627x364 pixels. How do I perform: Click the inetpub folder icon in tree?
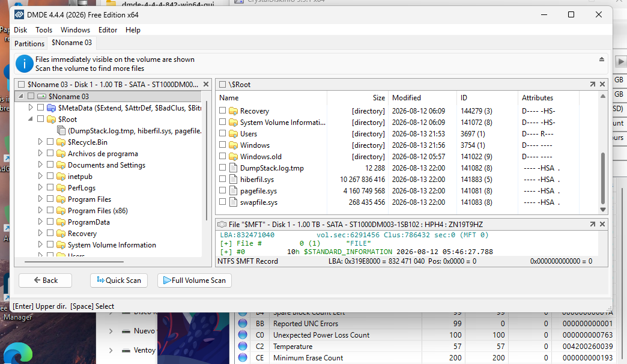click(x=61, y=177)
